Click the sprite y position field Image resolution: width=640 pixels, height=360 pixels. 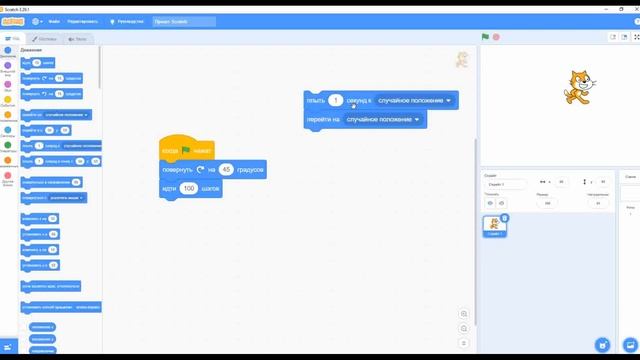pyautogui.click(x=603, y=182)
